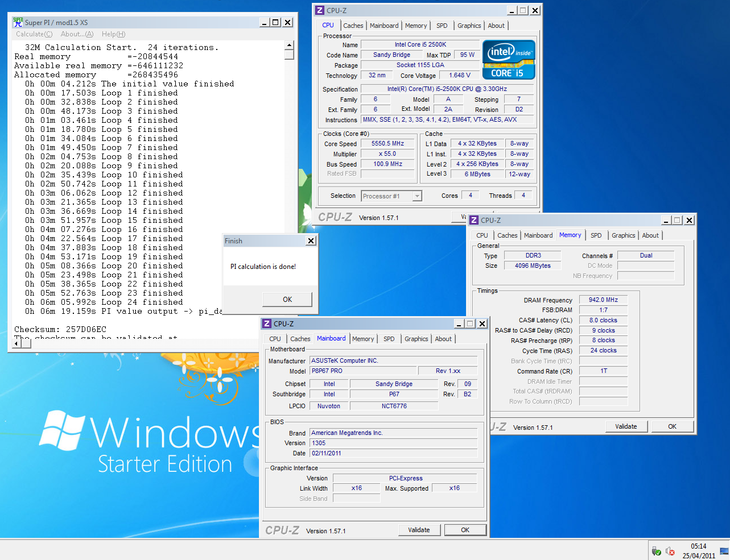Switch to the Graphics tab in the Memory timings window
The height and width of the screenshot is (560, 730).
624,235
